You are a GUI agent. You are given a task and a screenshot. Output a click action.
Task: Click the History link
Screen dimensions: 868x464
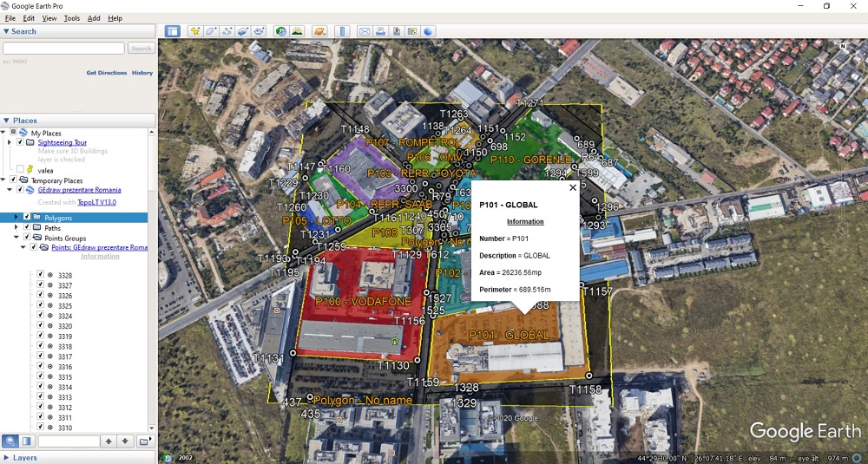[142, 73]
